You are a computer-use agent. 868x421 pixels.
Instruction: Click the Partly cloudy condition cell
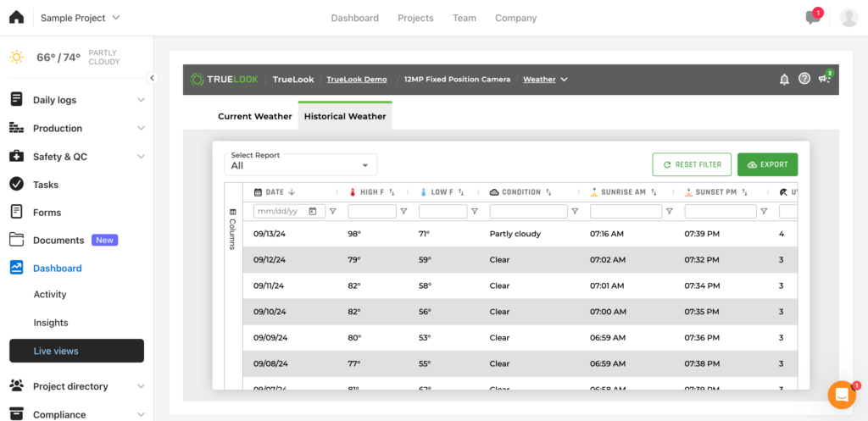tap(515, 234)
